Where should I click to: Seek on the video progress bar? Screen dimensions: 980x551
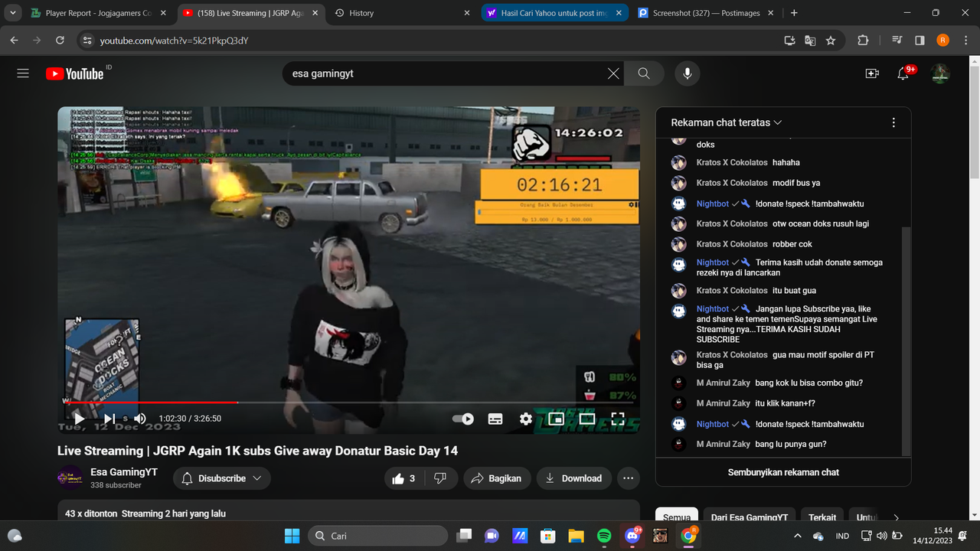click(348, 402)
